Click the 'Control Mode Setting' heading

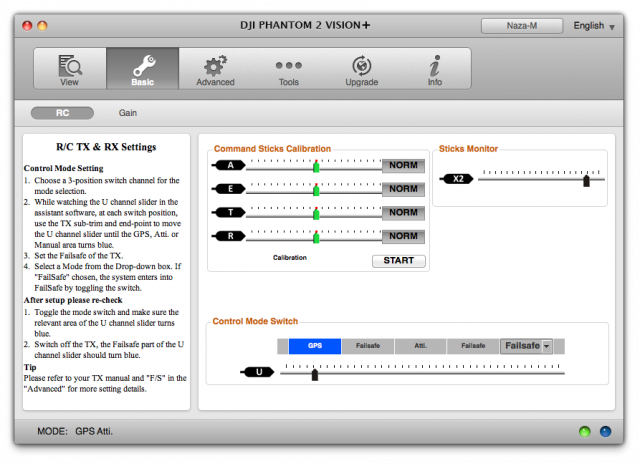coord(64,168)
